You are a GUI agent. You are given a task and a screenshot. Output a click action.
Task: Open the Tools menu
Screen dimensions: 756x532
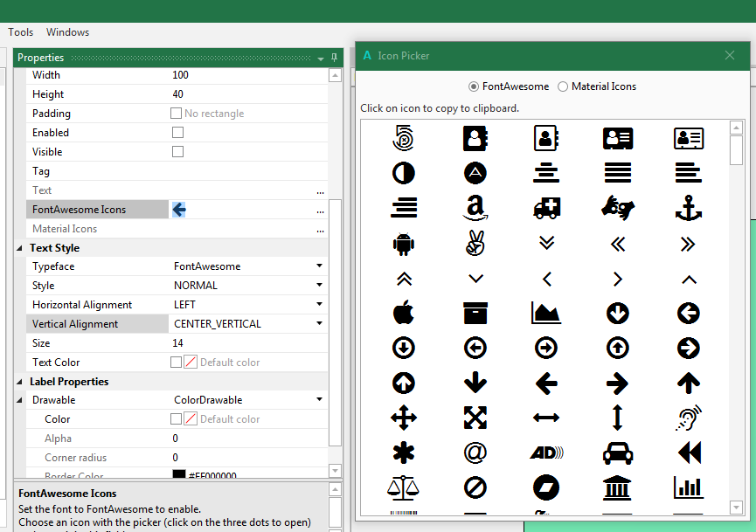(21, 32)
